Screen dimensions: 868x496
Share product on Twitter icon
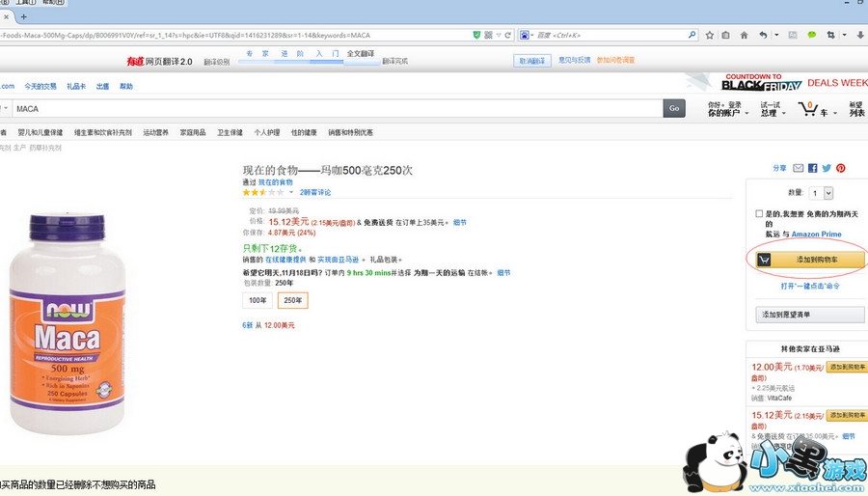[827, 168]
